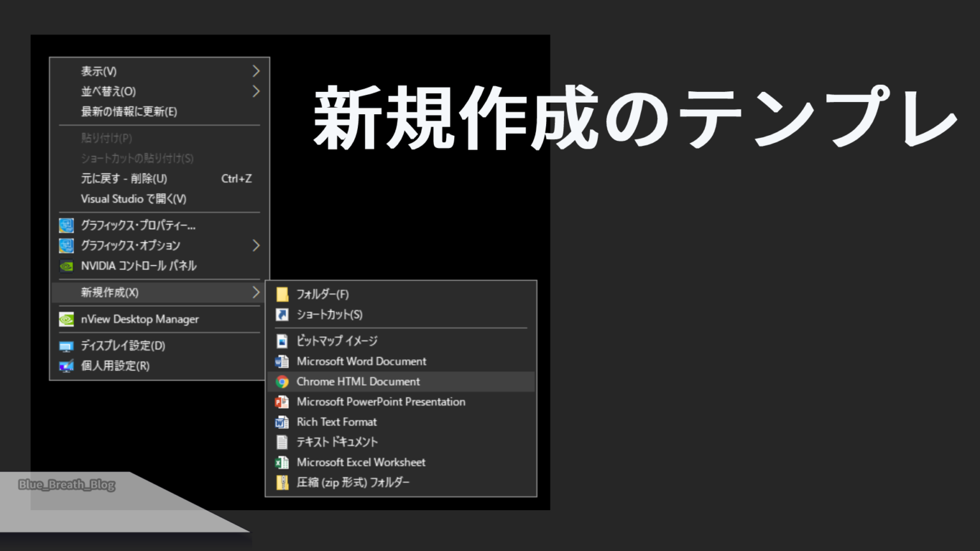Click the NVIDIA icon beside コントロール パネル
980x551 pixels.
click(66, 266)
